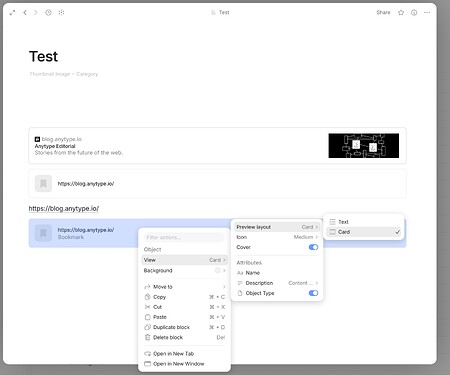Screen dimensions: 450x375
Task: Click the Background color circle swatch
Action: [218, 270]
